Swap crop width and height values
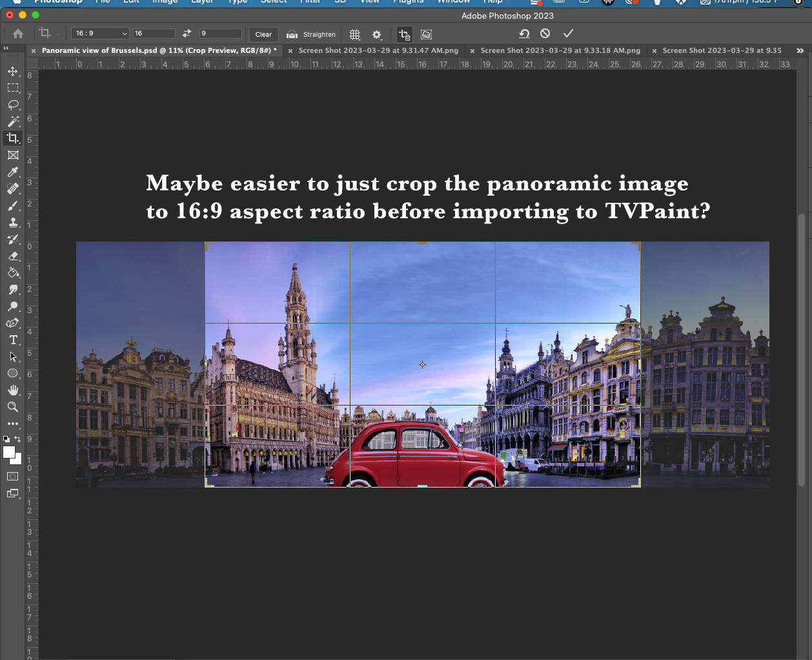The image size is (812, 660). [x=187, y=34]
